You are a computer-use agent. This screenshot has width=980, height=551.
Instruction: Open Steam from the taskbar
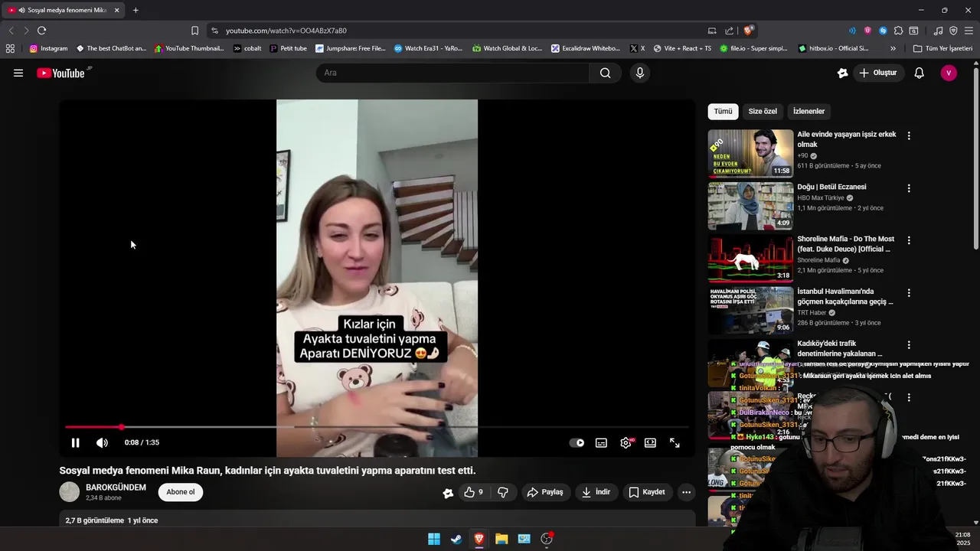click(456, 539)
